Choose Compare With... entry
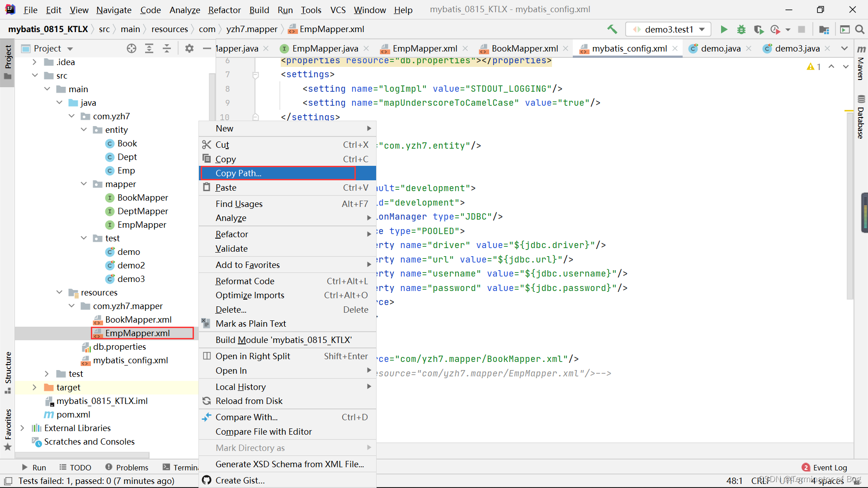The image size is (868, 488). [x=288, y=417]
